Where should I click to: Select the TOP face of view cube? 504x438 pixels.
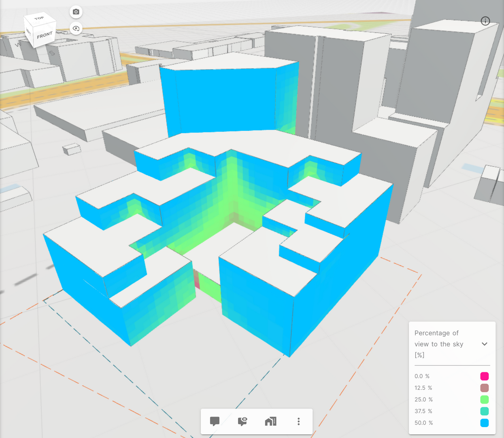39,18
